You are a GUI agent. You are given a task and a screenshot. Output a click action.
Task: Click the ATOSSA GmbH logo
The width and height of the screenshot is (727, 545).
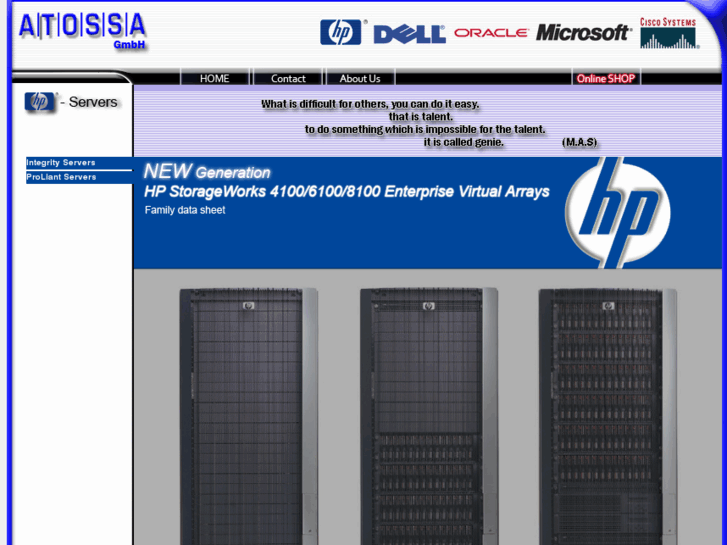[x=82, y=31]
